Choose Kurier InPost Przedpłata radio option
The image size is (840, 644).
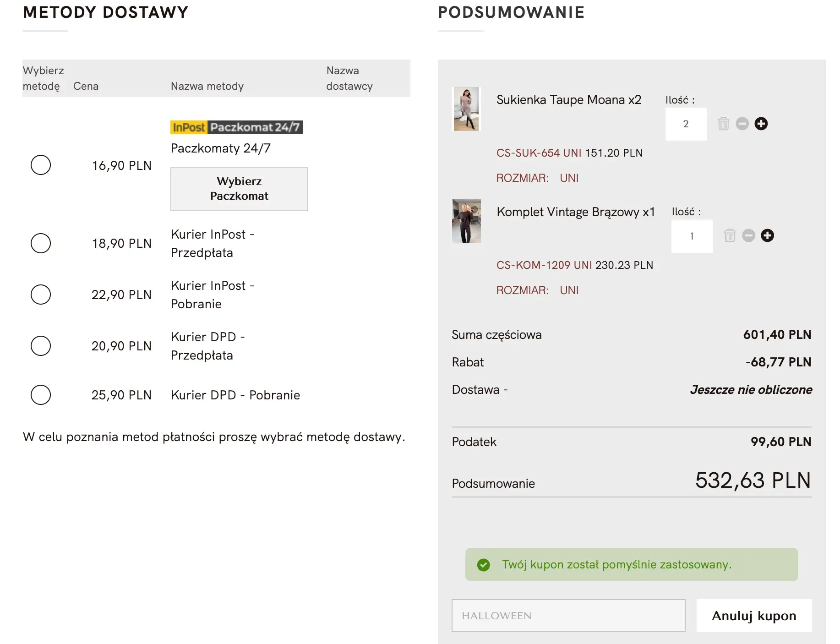click(x=41, y=243)
